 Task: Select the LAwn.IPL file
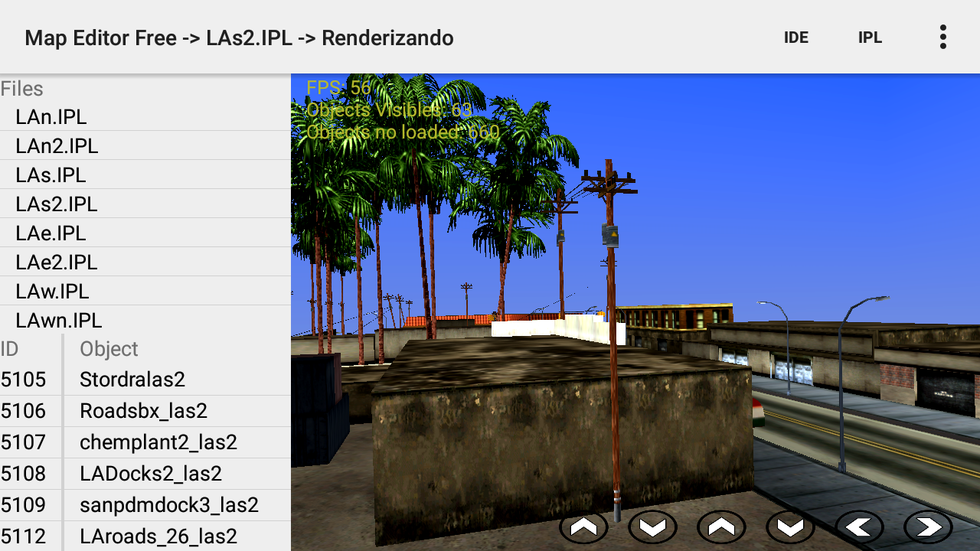(x=145, y=320)
